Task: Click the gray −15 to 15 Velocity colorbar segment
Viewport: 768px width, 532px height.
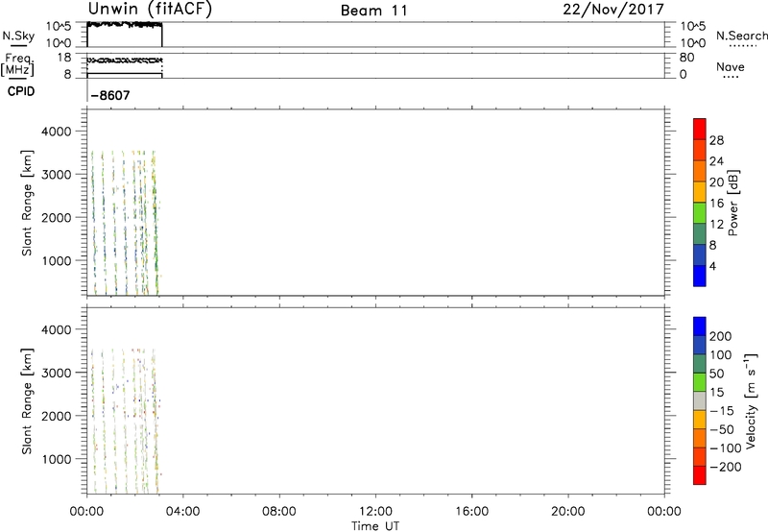Action: point(700,401)
